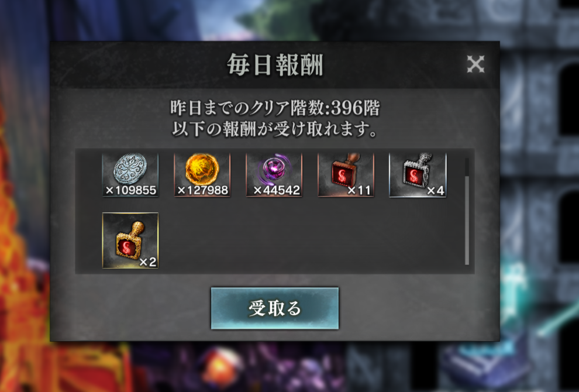Click the dark scrollbar track above thumb
The image size is (579, 392).
pyautogui.click(x=467, y=167)
